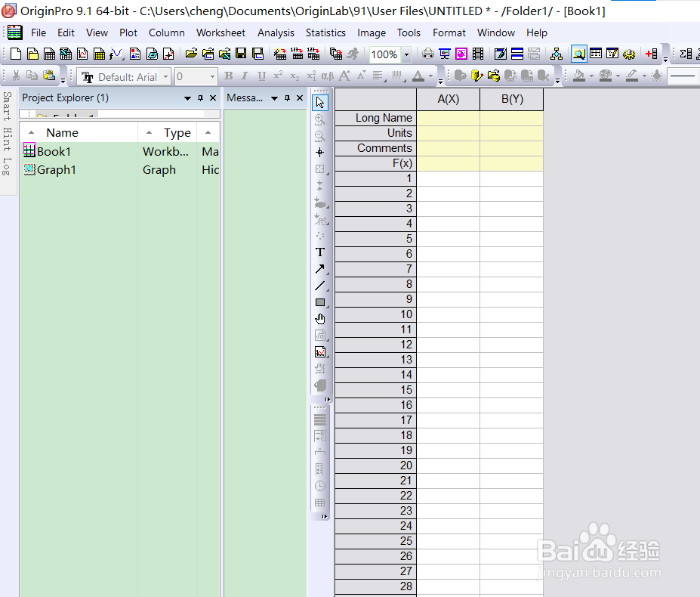Viewport: 700px width, 597px height.
Task: Click the New Folder toolbar icon
Action: pos(32,54)
